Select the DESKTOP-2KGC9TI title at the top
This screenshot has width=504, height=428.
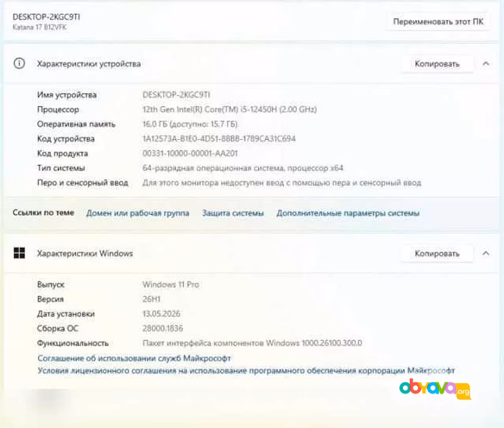[x=46, y=17]
